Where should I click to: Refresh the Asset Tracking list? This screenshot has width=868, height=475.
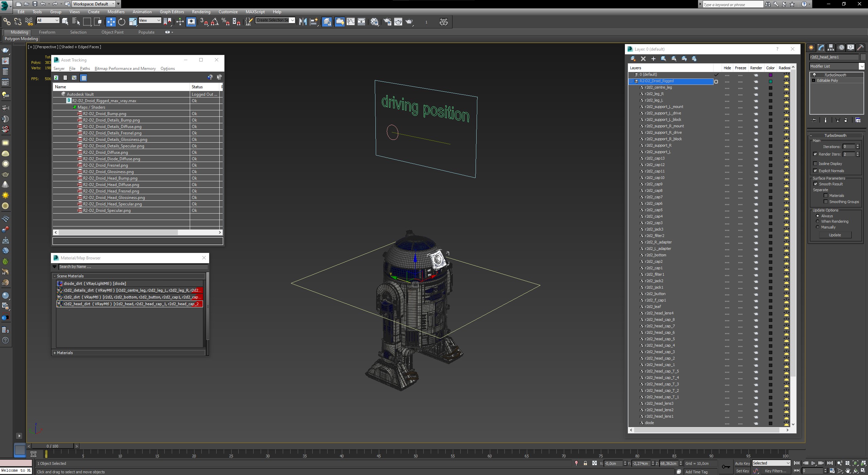coord(56,78)
